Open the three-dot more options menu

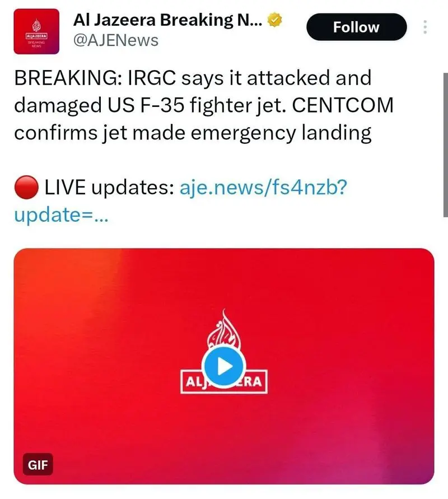(x=424, y=27)
